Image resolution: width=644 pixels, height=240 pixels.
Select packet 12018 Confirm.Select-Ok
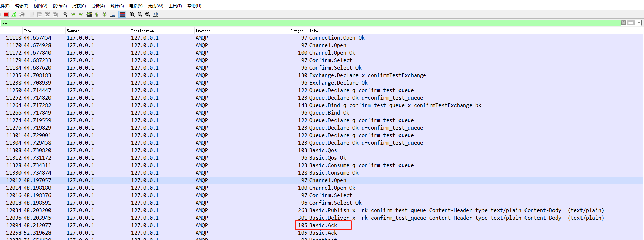coord(322,203)
